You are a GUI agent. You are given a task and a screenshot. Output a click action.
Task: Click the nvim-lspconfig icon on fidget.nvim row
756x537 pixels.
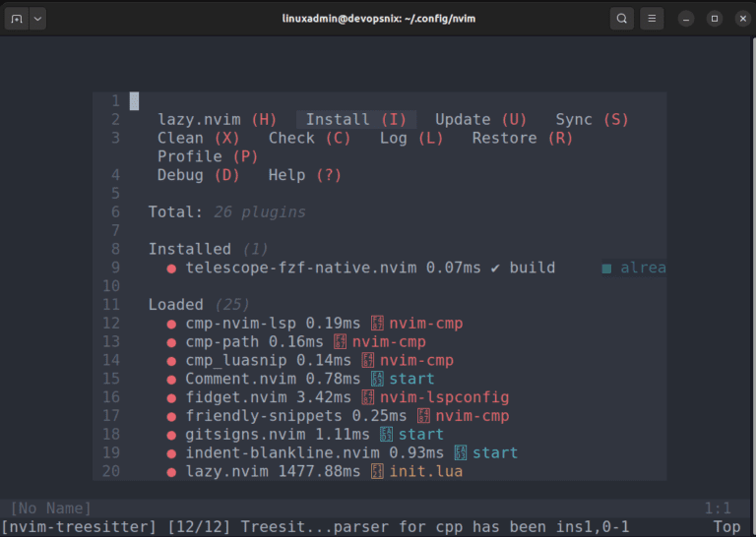click(368, 397)
